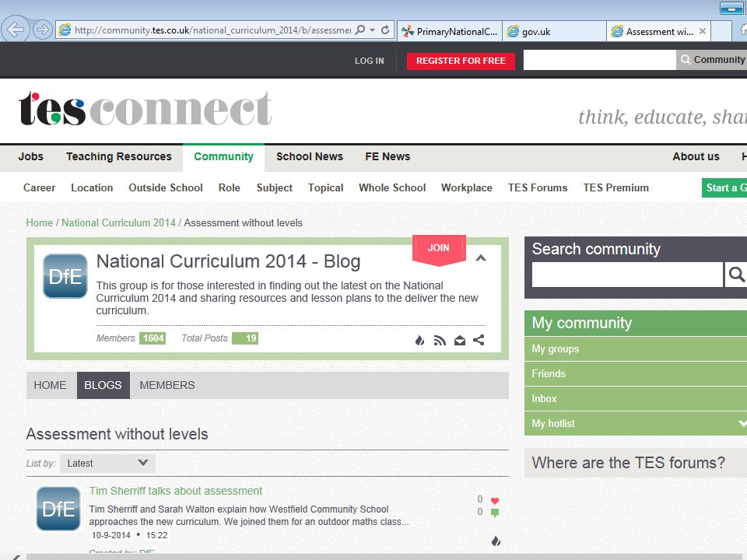Click the TES Premium sub-navigation link
The image size is (747, 560).
click(616, 187)
